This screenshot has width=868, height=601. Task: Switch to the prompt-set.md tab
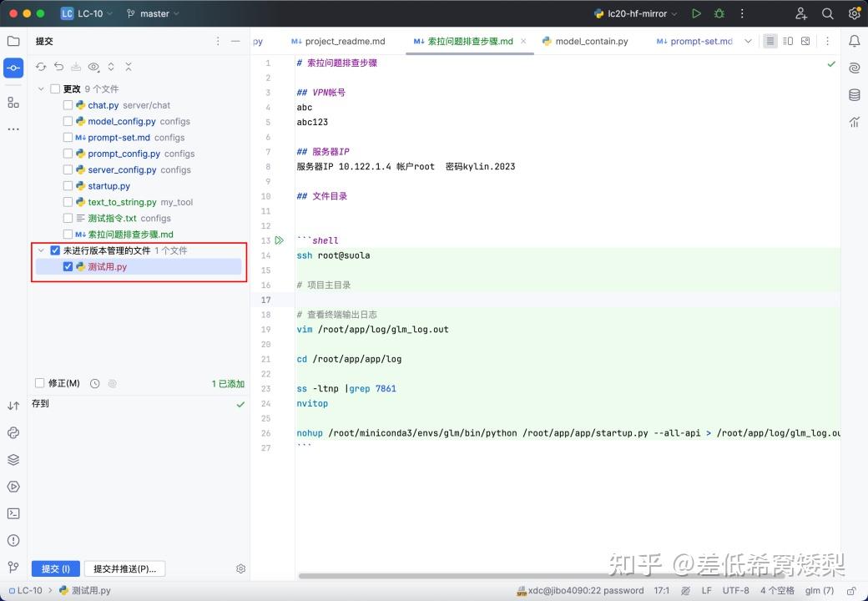click(x=694, y=41)
